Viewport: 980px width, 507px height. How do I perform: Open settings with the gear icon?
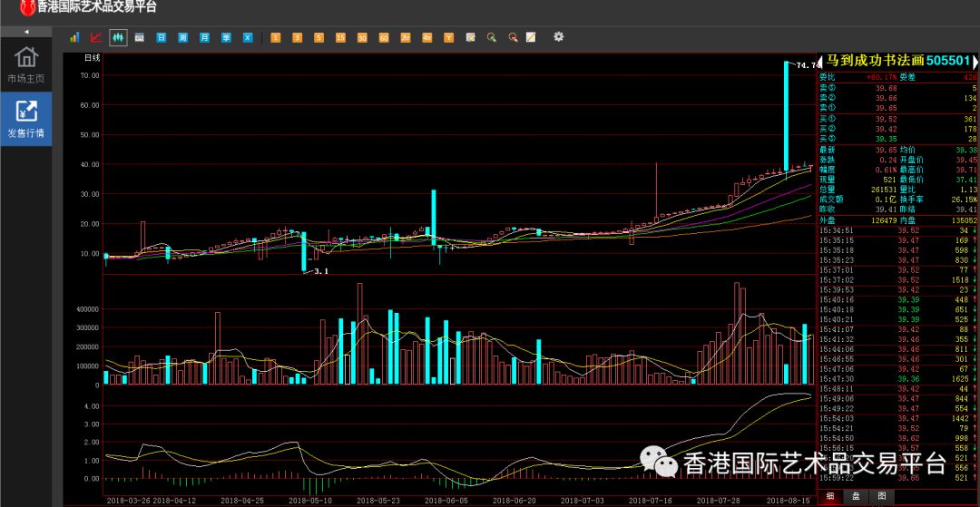pyautogui.click(x=558, y=37)
